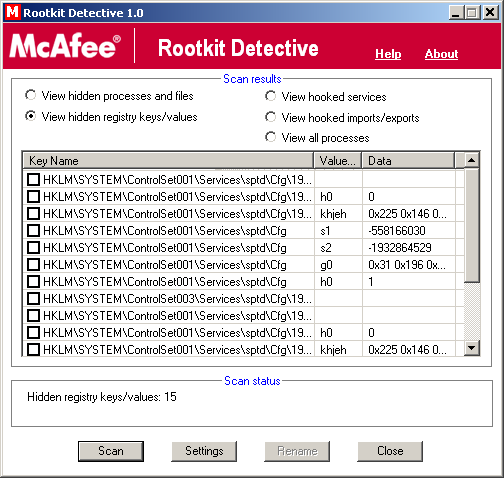Open the About link

441,54
